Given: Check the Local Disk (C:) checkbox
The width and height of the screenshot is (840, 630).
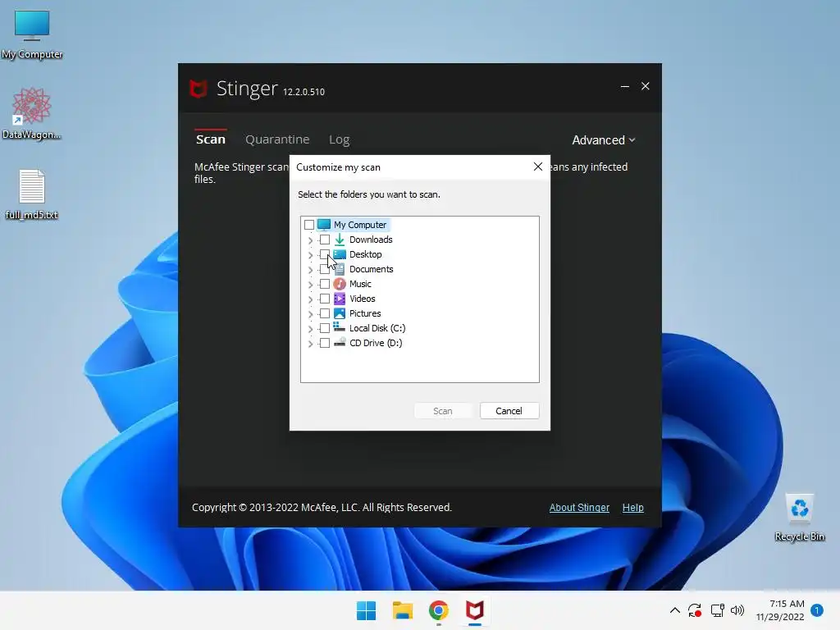Looking at the screenshot, I should click(x=325, y=328).
